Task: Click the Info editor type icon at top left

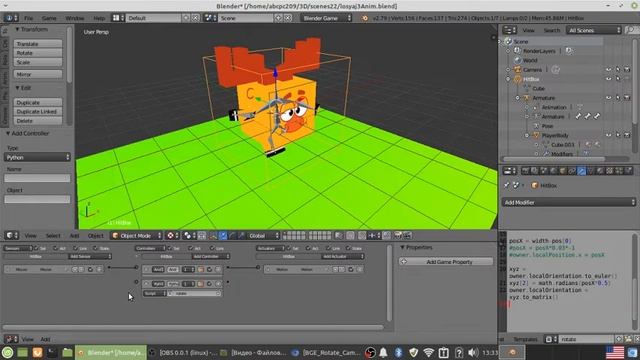Action: point(11,18)
